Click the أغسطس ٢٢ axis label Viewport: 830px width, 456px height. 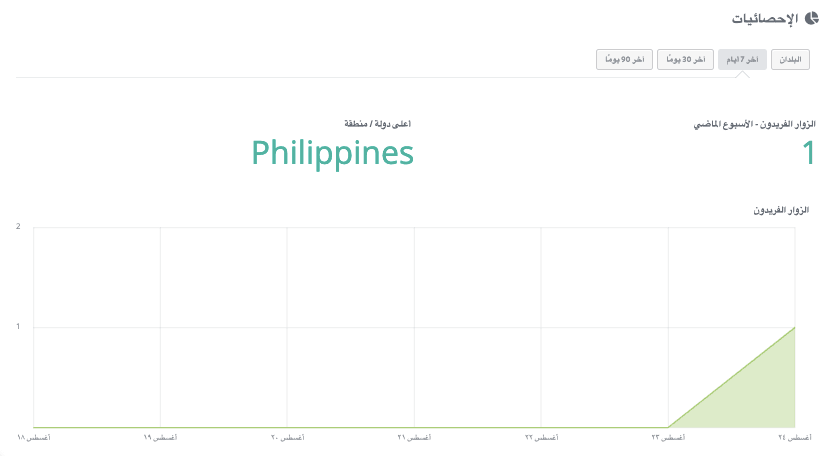[542, 437]
